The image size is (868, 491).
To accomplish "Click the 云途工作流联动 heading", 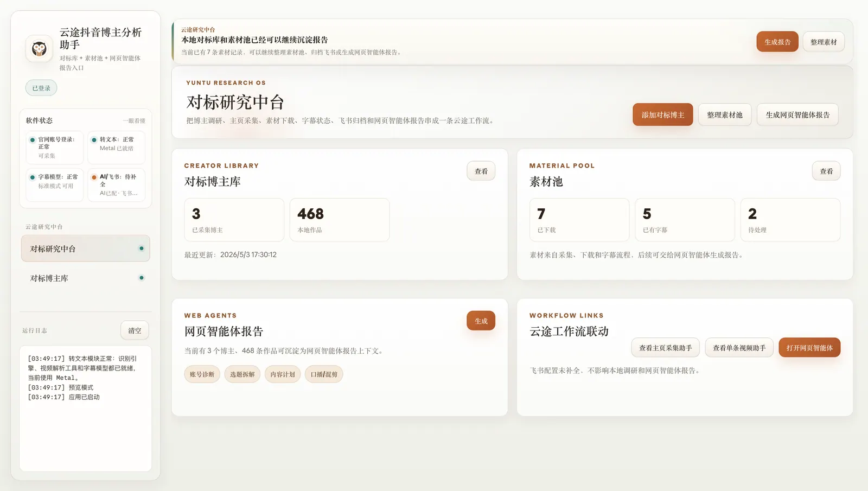I will click(x=569, y=331).
